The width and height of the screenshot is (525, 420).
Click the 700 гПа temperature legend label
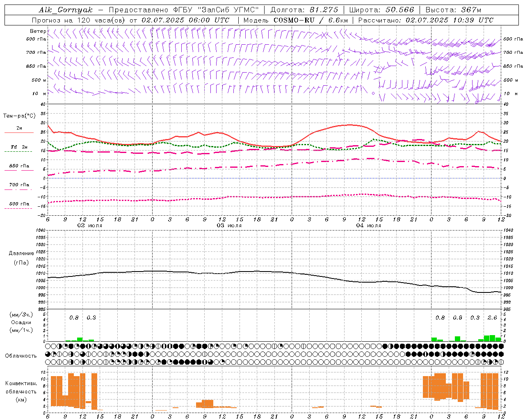pyautogui.click(x=19, y=185)
